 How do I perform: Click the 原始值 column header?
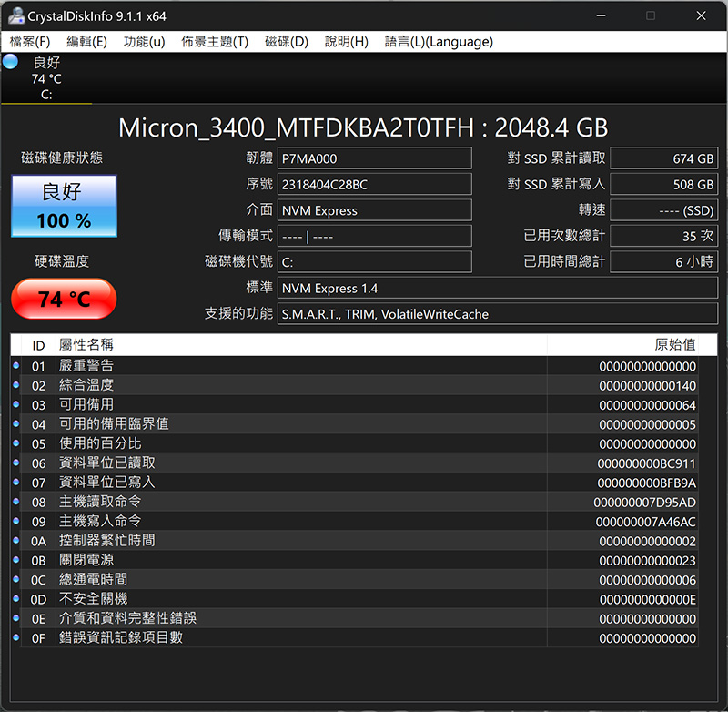point(622,345)
